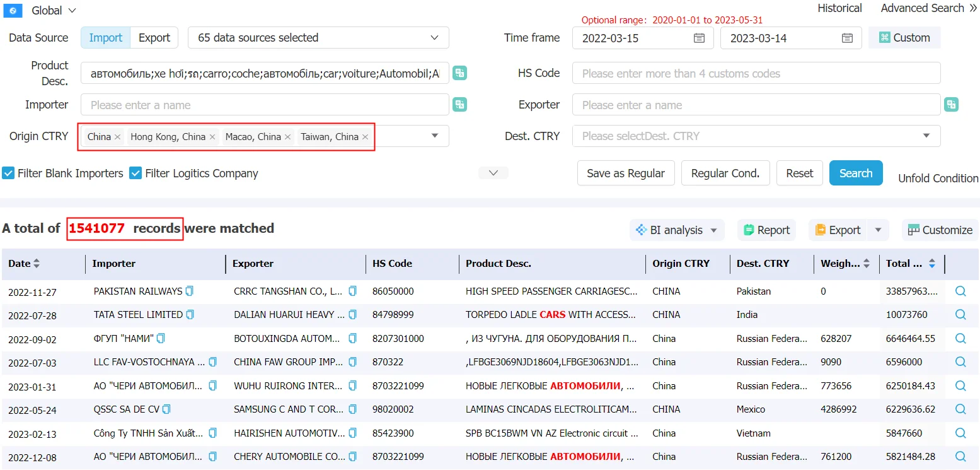Copy importer name Công Ty TNHH Sản Xuất
The width and height of the screenshot is (980, 470).
point(213,433)
